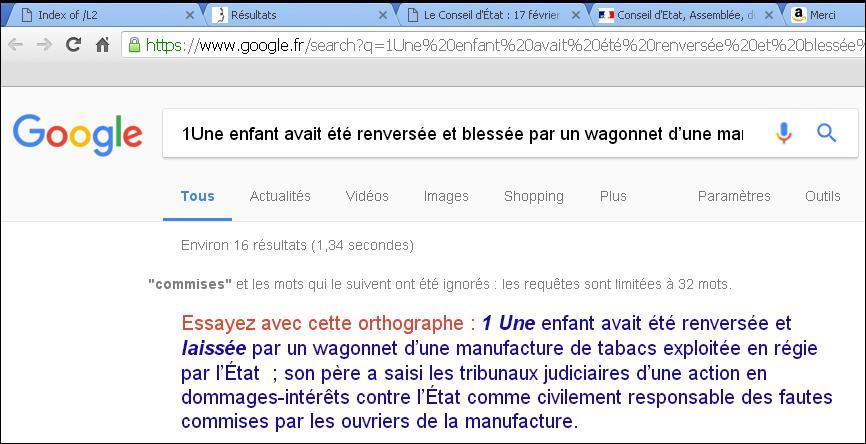Select the Actualités search filter
Viewport: 866px width, 444px height.
(280, 196)
